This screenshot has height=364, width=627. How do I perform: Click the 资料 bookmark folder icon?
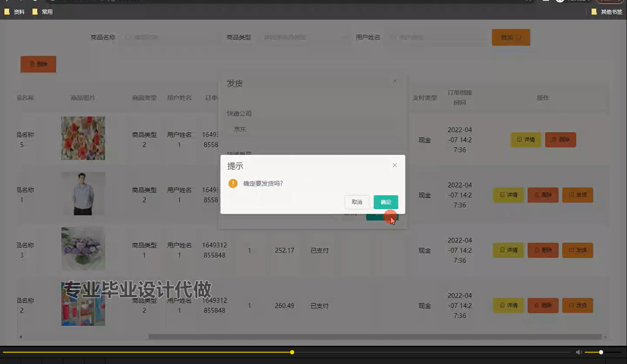click(x=7, y=12)
